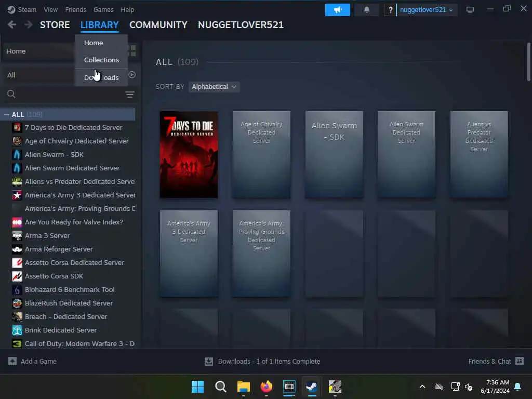This screenshot has width=532, height=399.
Task: Click the Add a Game plus icon
Action: coord(12,361)
